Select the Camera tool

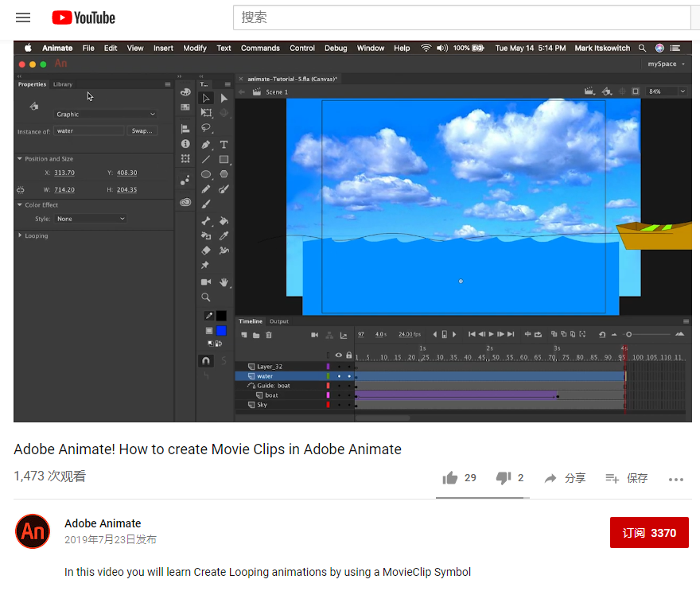tap(206, 282)
